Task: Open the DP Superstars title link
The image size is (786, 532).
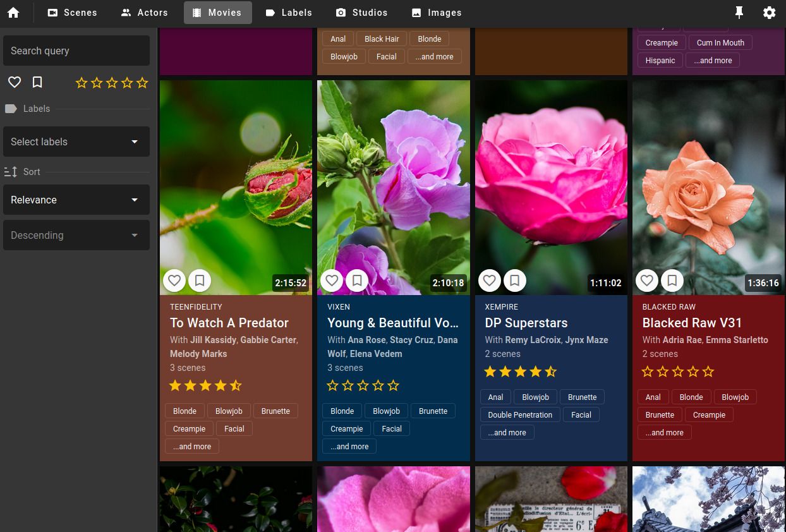Action: [x=526, y=323]
